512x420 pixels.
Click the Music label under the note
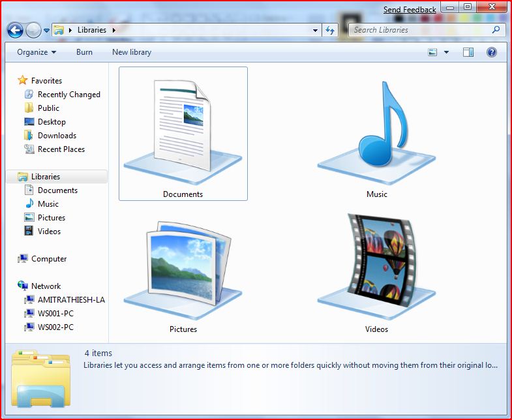376,194
